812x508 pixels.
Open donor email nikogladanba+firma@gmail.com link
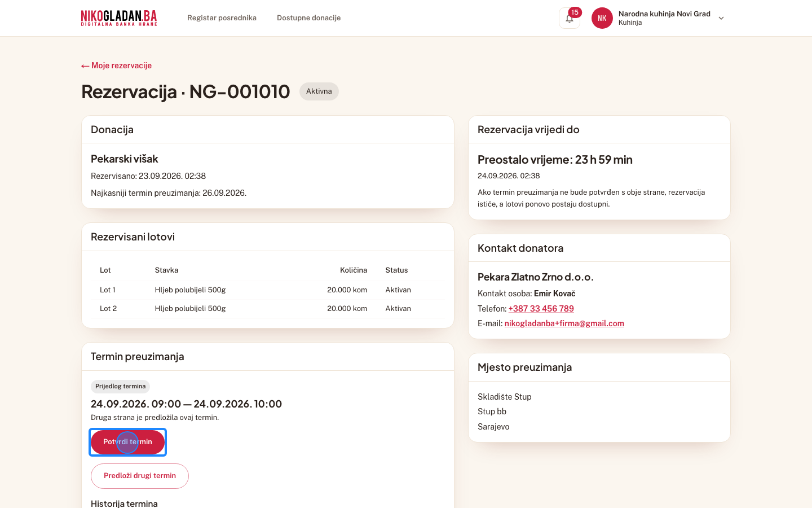564,323
